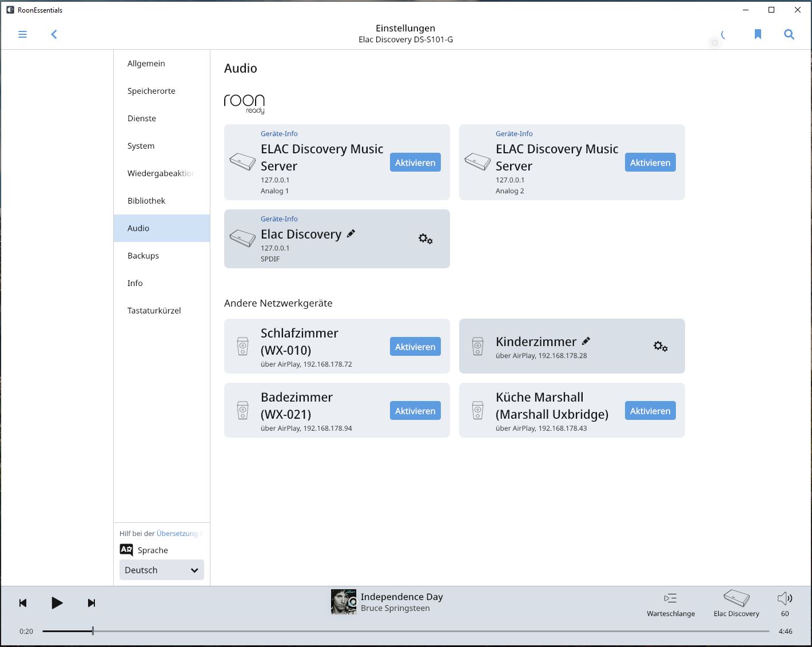Edit the Elac Discovery name pencil
Viewport: 812px width, 647px height.
(351, 233)
